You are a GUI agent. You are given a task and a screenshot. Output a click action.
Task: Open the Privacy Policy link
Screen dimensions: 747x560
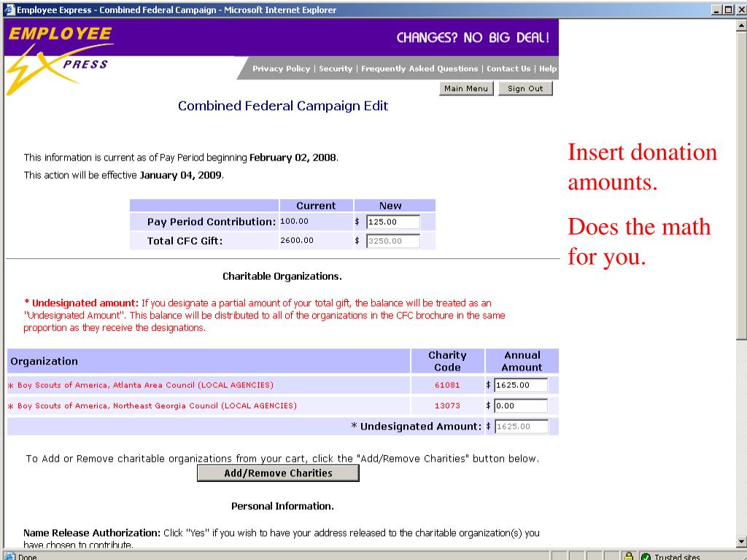(x=281, y=69)
